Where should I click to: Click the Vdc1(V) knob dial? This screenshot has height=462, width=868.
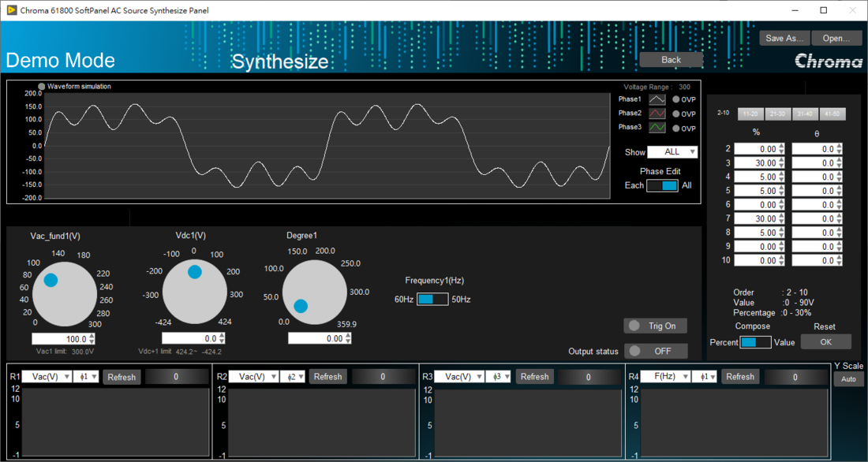point(194,292)
